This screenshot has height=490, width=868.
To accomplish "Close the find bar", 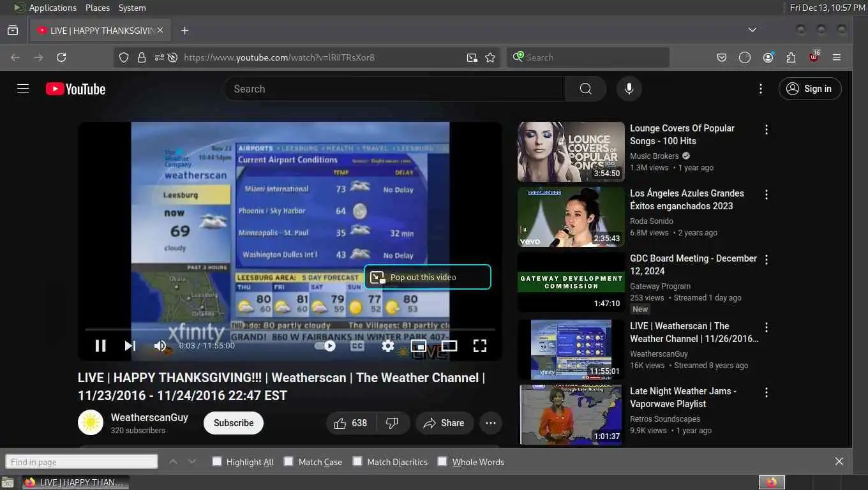I will (x=839, y=461).
